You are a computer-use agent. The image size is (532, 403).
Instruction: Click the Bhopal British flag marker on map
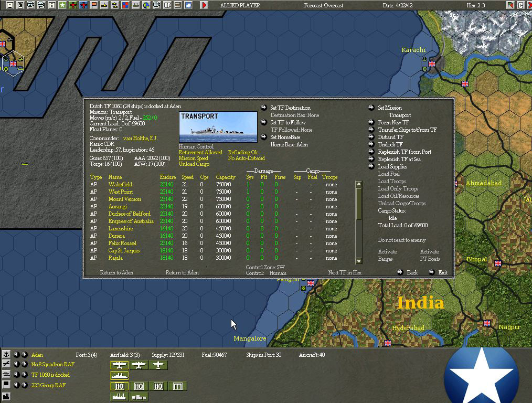tap(498, 263)
